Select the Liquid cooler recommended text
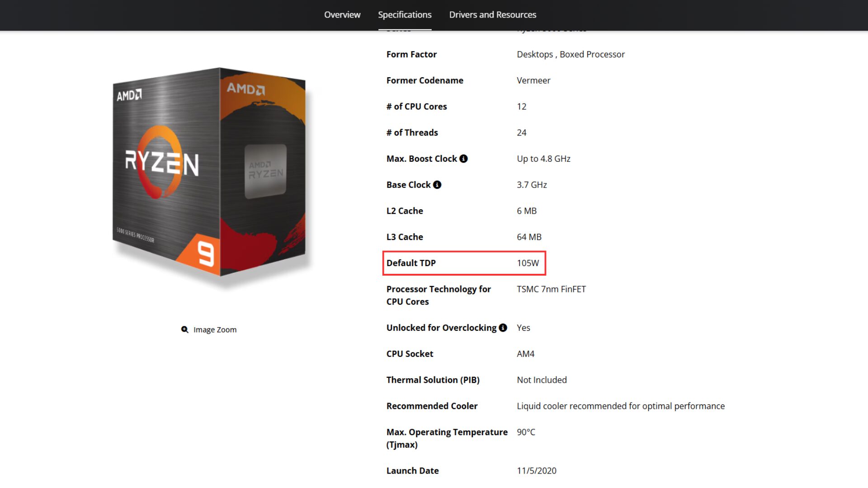 tap(621, 406)
